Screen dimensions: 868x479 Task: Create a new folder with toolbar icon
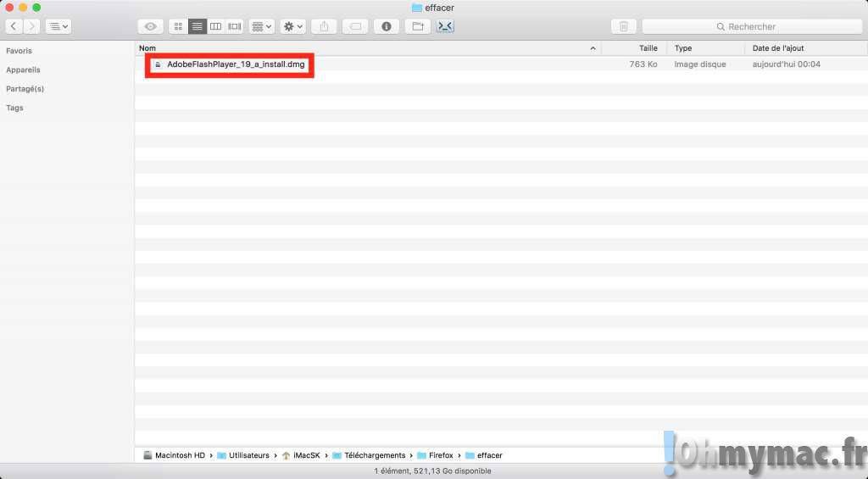point(417,26)
